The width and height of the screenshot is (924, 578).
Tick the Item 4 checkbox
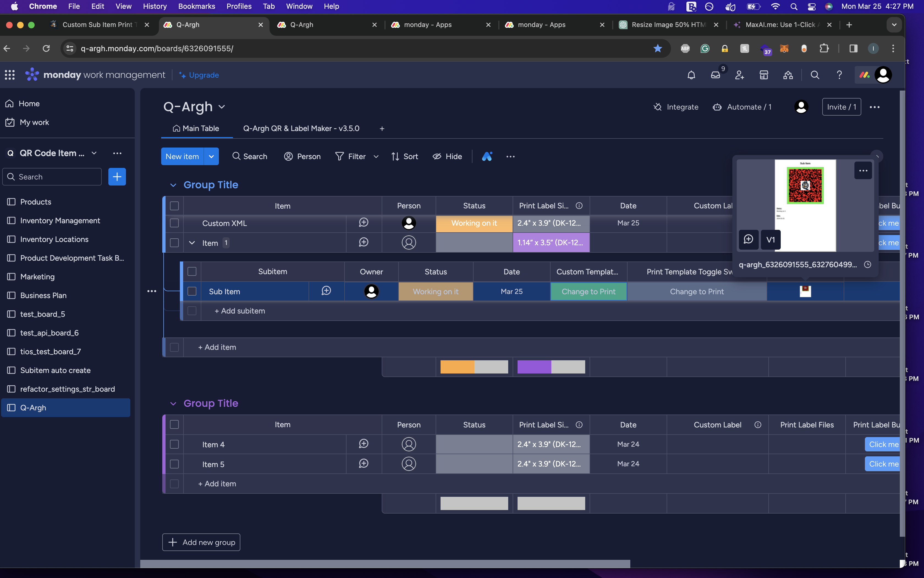[175, 444]
